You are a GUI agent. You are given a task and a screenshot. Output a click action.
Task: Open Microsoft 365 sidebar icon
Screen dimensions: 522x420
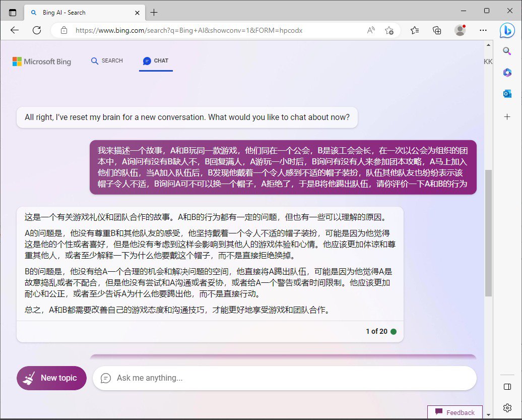507,72
